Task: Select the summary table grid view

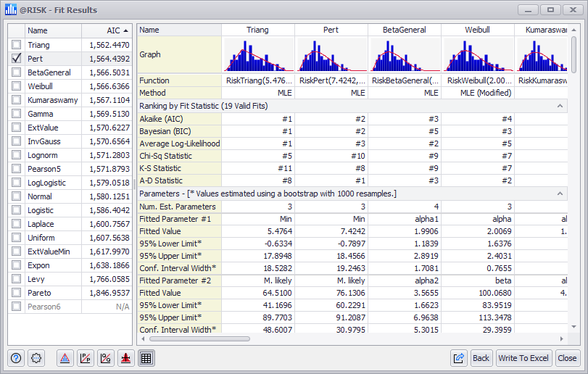Action: coord(146,358)
